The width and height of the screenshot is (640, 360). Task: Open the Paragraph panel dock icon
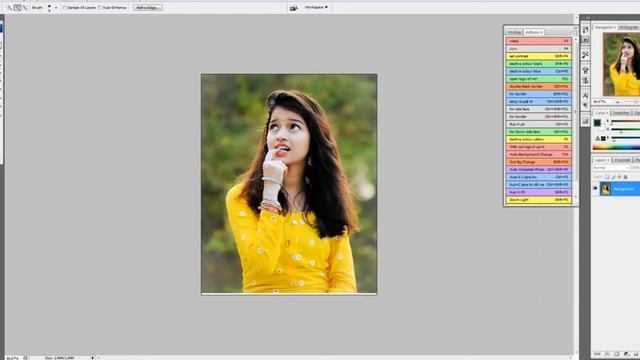pos(585,105)
